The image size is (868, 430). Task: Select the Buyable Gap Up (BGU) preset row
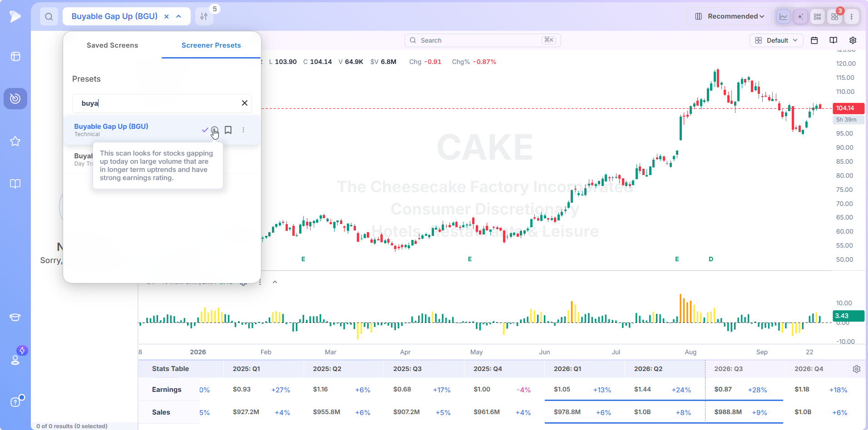(x=162, y=130)
